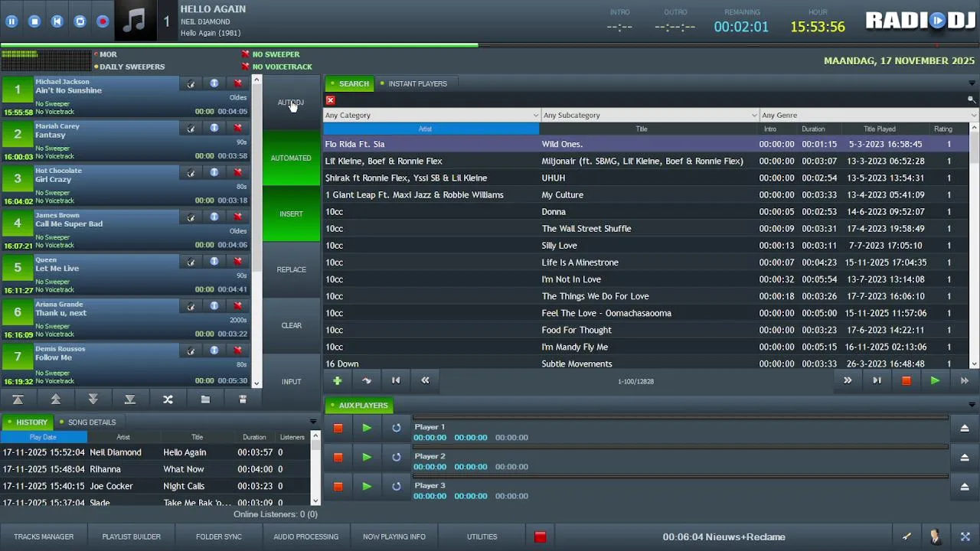Select the Aux Players tab

coord(358,405)
